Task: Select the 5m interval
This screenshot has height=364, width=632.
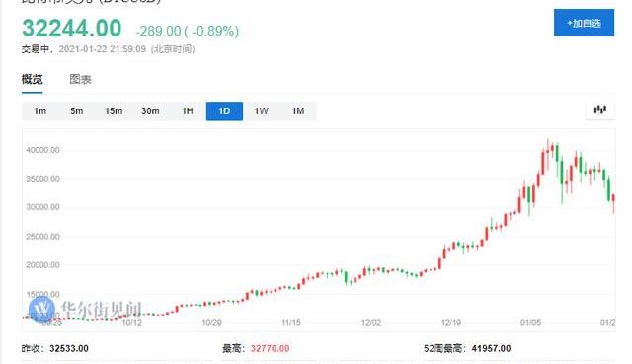Action: (77, 111)
